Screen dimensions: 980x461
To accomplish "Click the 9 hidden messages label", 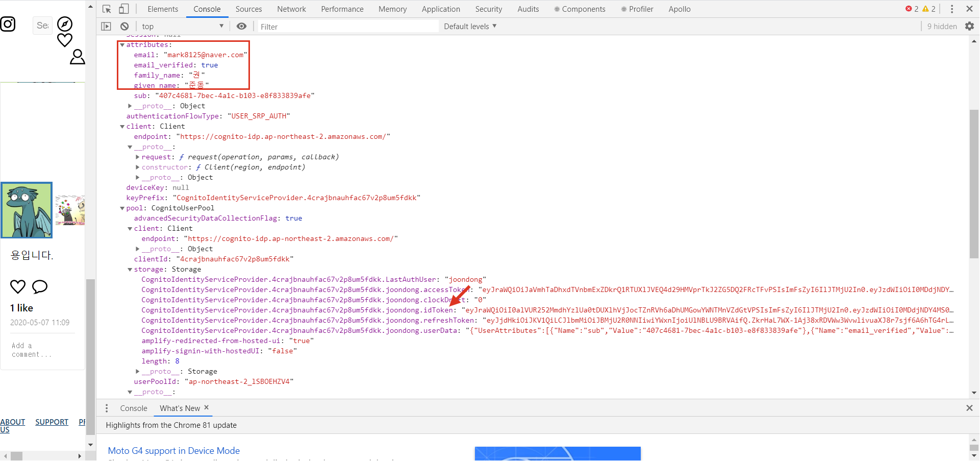I will 942,26.
